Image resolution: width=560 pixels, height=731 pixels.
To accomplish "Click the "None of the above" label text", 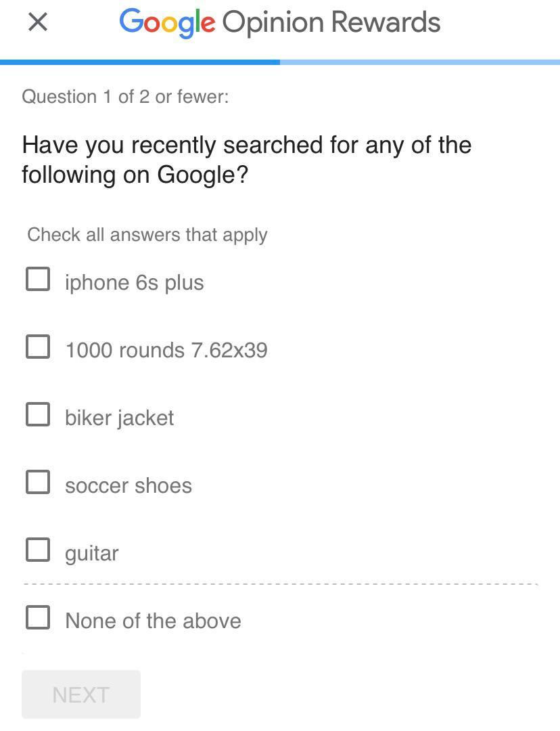I will click(153, 621).
